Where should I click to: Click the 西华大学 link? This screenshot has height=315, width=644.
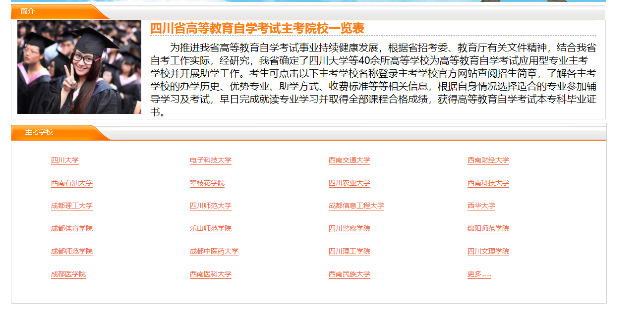point(481,206)
